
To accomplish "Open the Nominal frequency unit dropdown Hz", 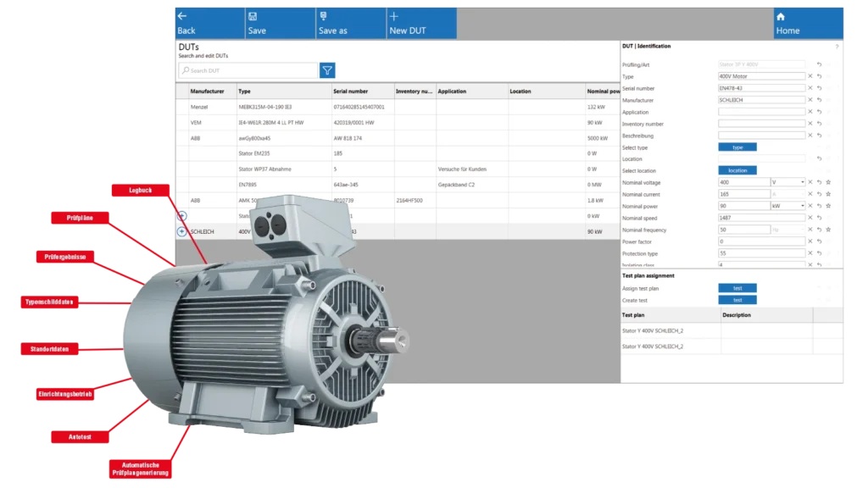I will click(787, 229).
